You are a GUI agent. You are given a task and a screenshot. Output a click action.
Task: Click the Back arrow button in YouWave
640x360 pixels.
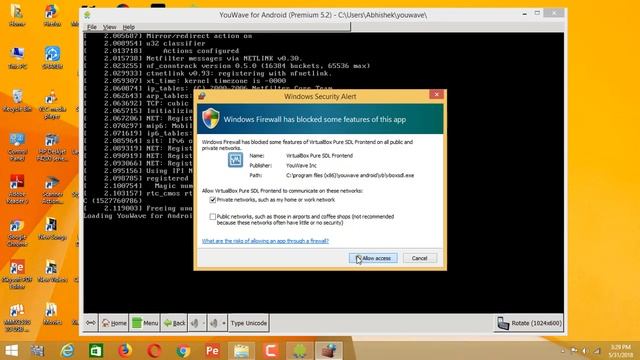174,323
